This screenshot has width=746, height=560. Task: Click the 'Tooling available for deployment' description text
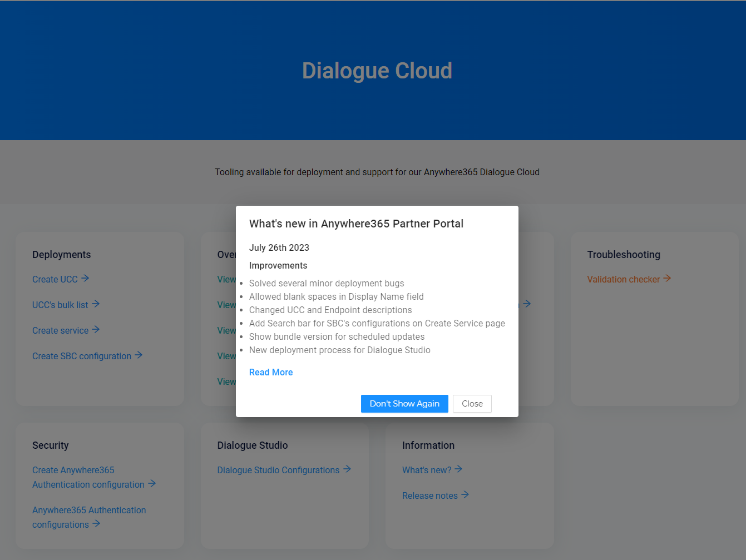pyautogui.click(x=377, y=172)
